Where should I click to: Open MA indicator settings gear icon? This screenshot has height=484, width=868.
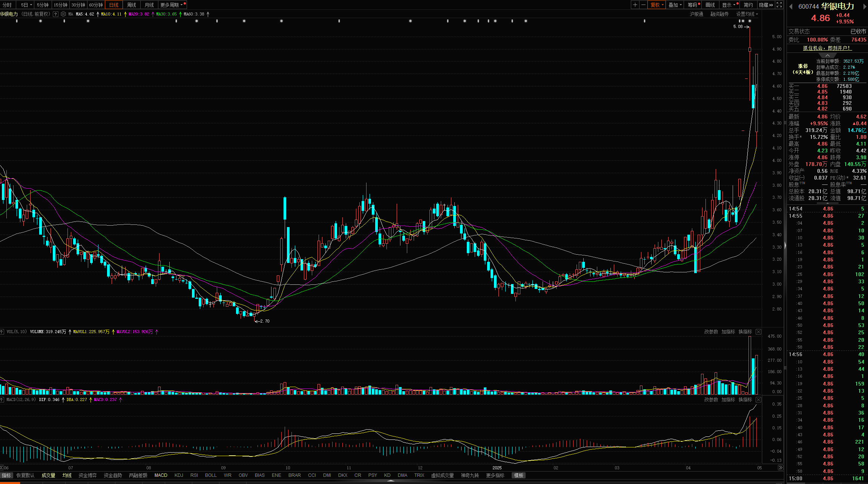click(x=63, y=14)
